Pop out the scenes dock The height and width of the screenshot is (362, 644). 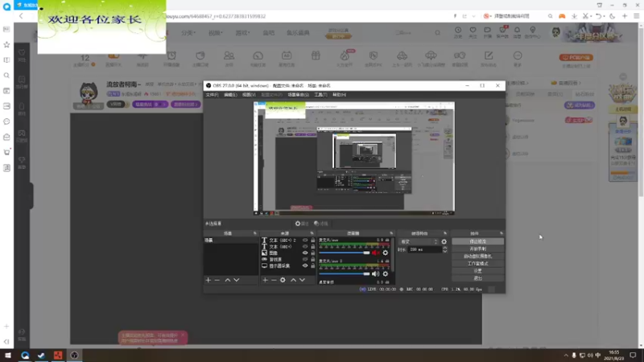(x=254, y=233)
